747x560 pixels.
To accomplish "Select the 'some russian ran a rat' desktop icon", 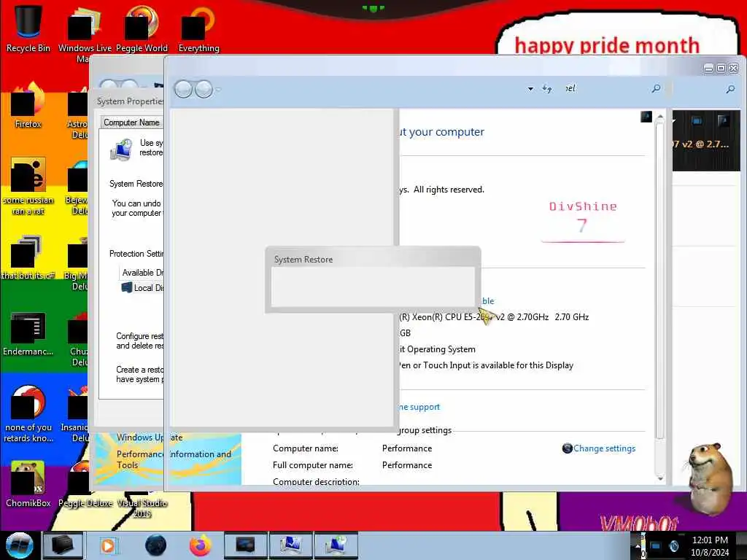I will point(28,186).
